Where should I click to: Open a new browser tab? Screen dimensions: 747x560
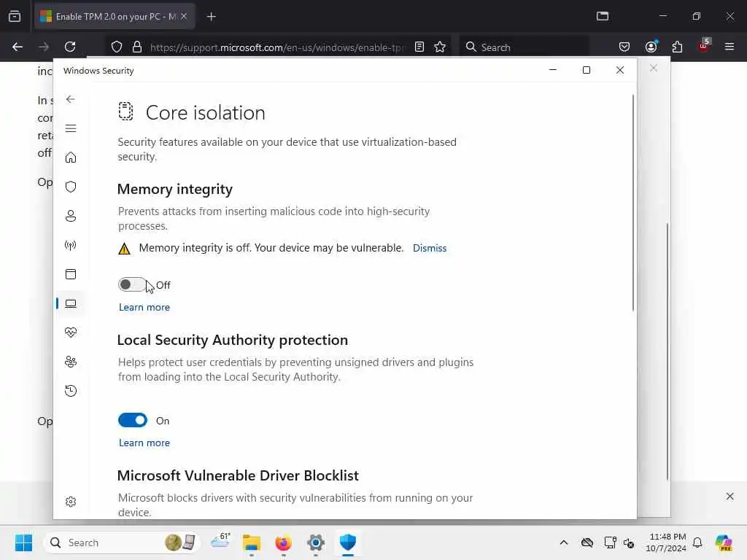212,17
